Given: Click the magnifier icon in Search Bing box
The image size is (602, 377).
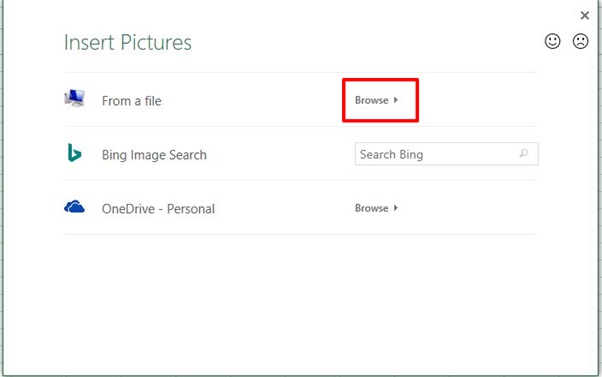Looking at the screenshot, I should pos(524,154).
